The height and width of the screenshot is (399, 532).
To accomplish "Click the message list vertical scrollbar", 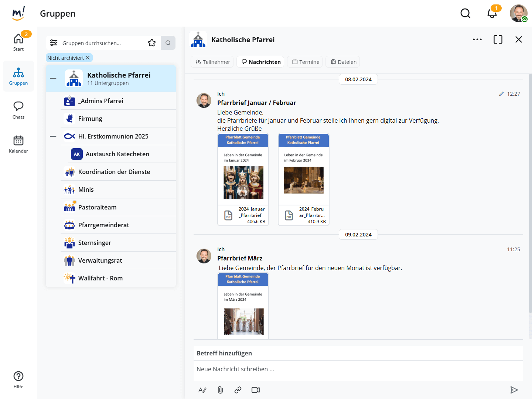I will coord(530,207).
